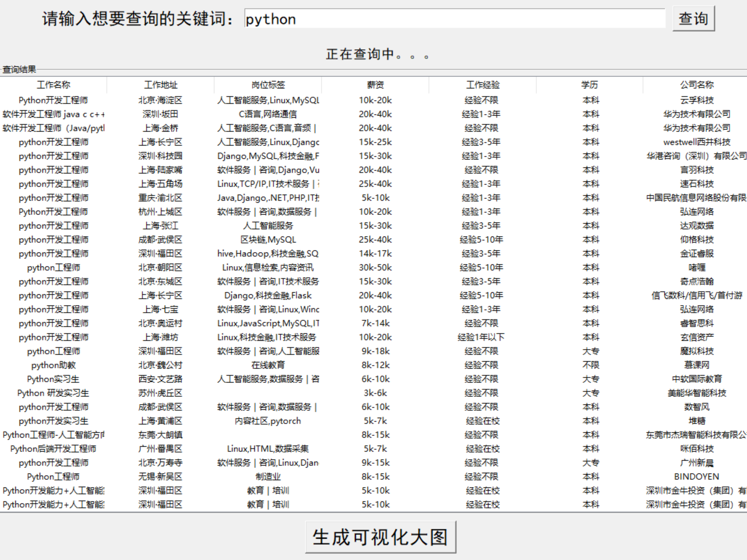The height and width of the screenshot is (560, 747).
Task: Select the 在线教育 tags cell
Action: pos(268,365)
